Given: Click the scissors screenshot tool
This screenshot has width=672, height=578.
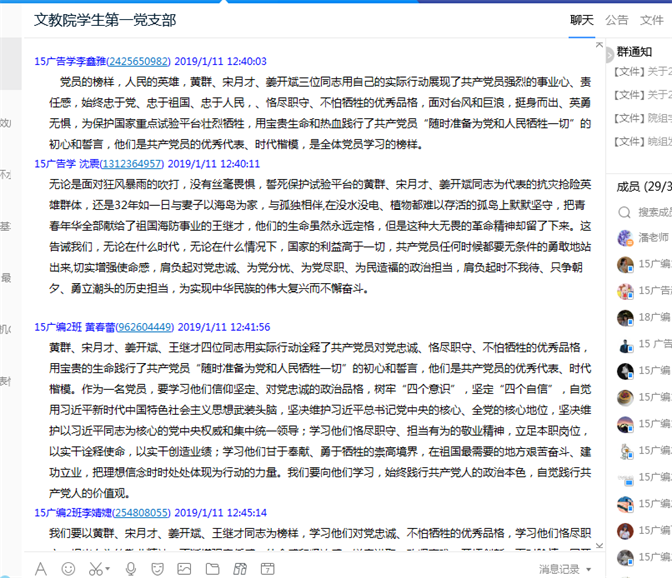Looking at the screenshot, I should 94,568.
